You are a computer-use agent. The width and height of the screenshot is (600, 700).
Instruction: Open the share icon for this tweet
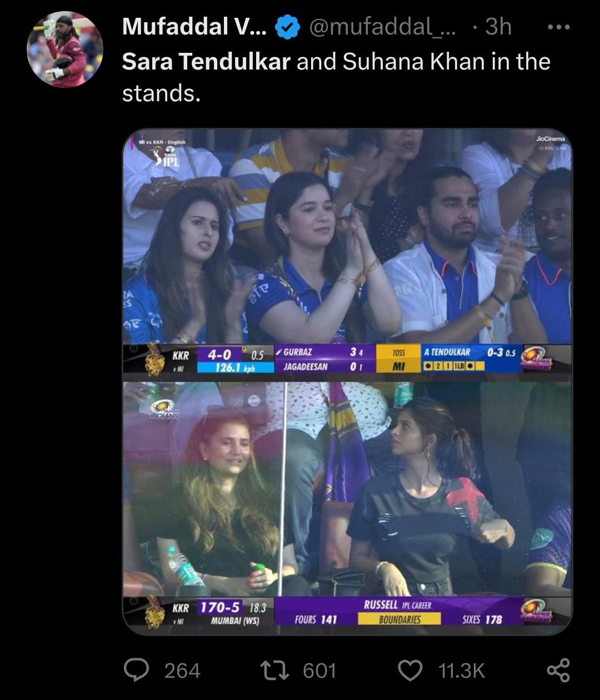pos(558,669)
